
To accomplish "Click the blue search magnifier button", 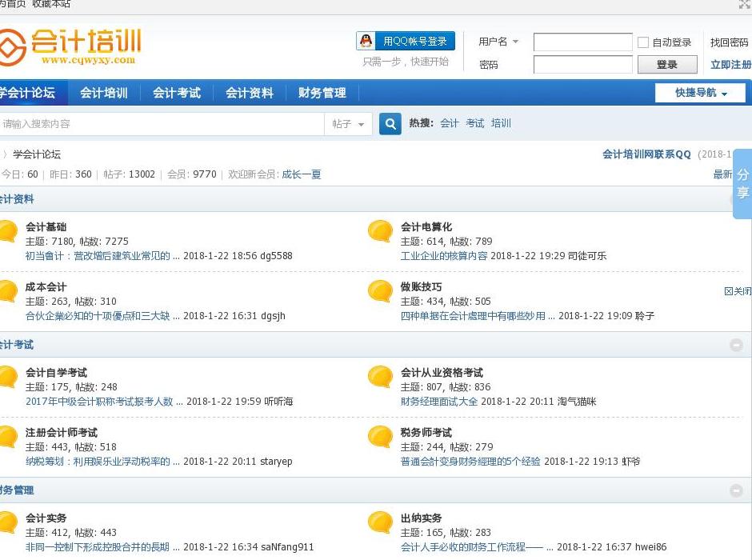I will (x=390, y=124).
